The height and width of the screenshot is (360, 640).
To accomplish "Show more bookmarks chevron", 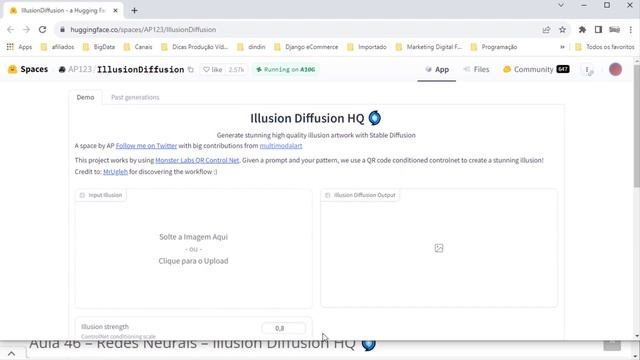I will [562, 47].
